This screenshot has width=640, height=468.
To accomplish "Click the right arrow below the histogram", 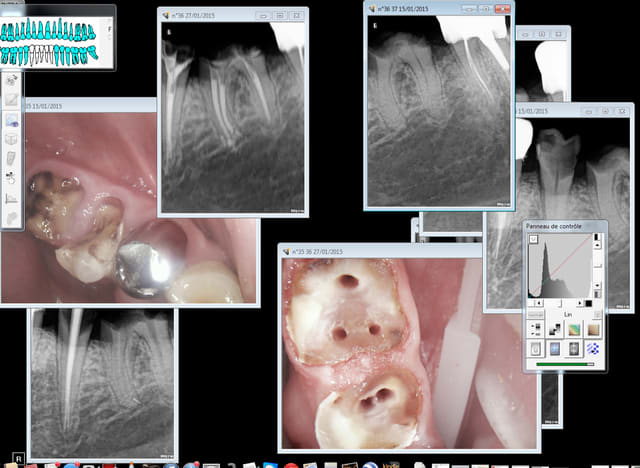I will tap(579, 302).
